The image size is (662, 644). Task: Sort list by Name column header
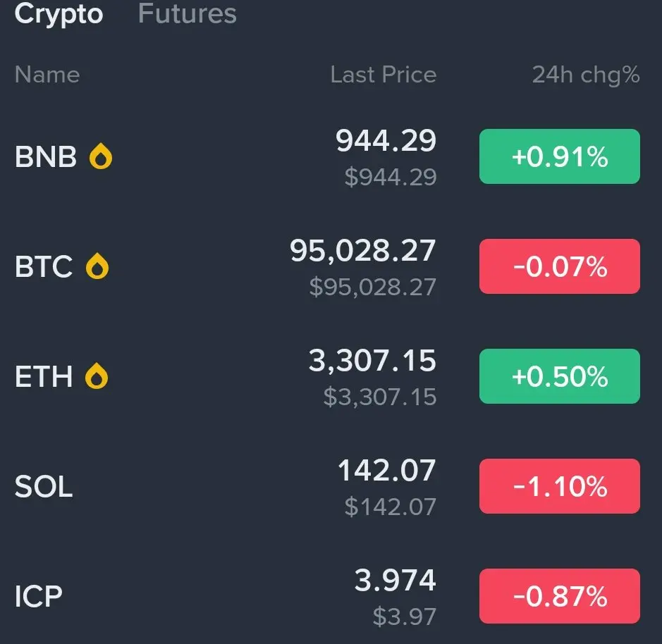pyautogui.click(x=47, y=75)
